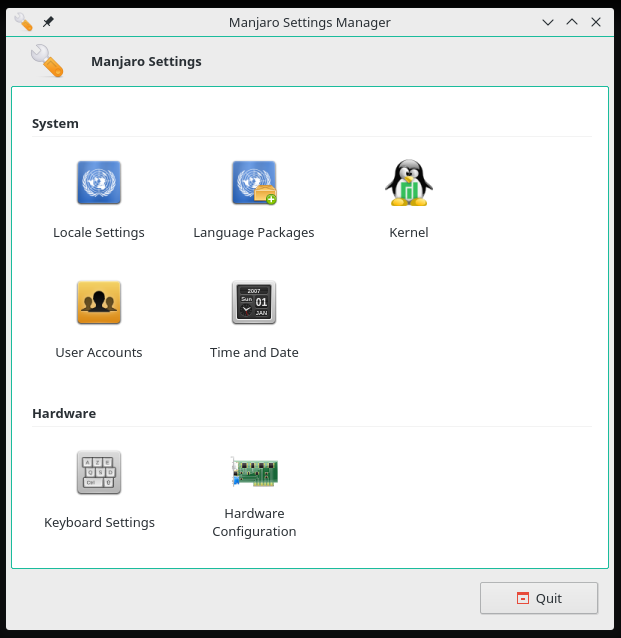Open the Hardware Configuration card icon
Viewport: 621px width, 638px height.
254,472
